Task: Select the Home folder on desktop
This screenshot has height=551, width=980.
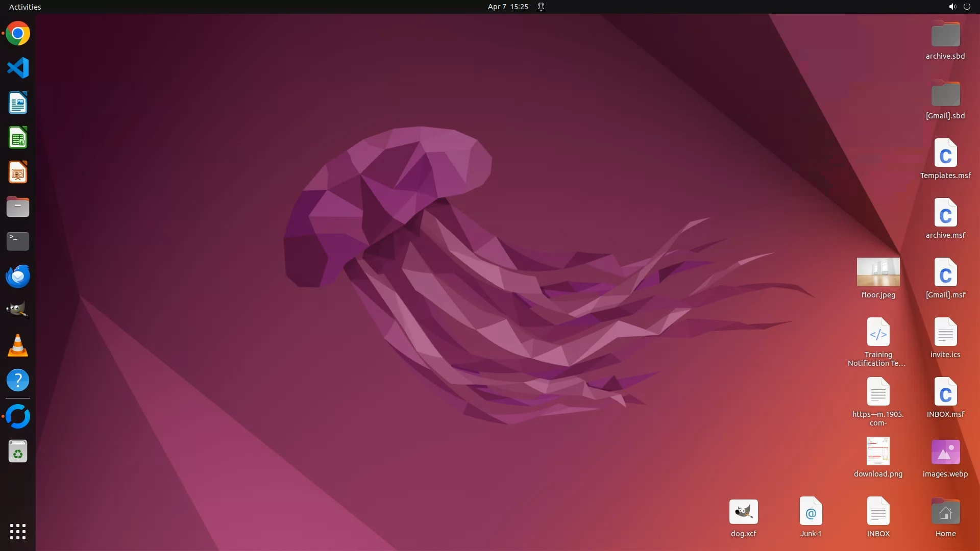Action: point(945,512)
